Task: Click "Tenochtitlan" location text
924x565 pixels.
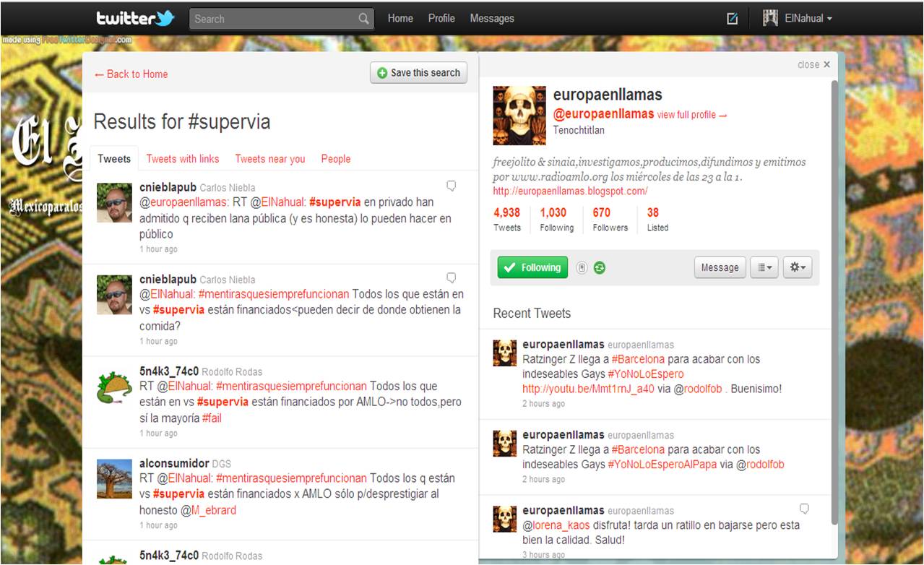Action: click(579, 130)
